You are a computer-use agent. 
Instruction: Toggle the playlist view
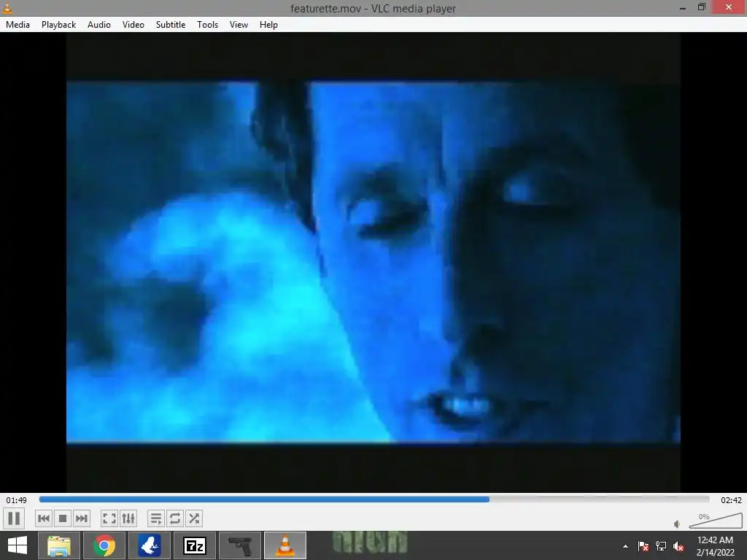pos(156,518)
